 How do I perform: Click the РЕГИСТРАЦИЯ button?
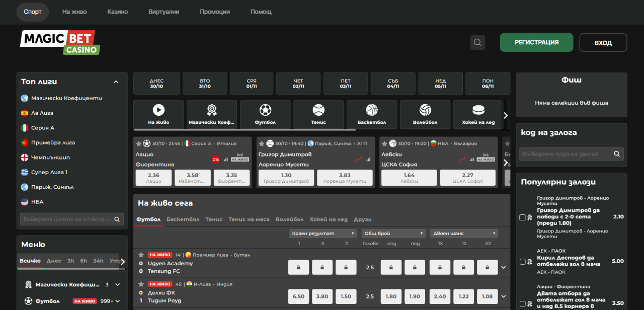tap(536, 42)
